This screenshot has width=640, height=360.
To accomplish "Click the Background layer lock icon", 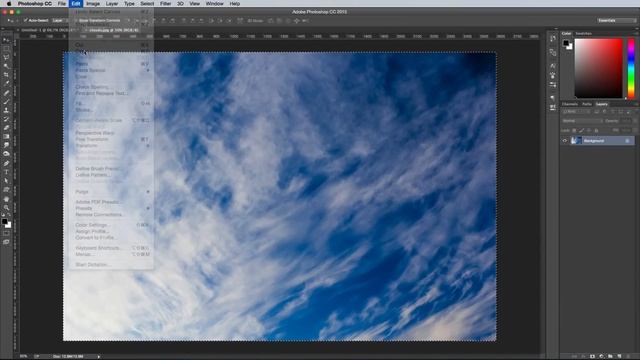I will pos(627,141).
